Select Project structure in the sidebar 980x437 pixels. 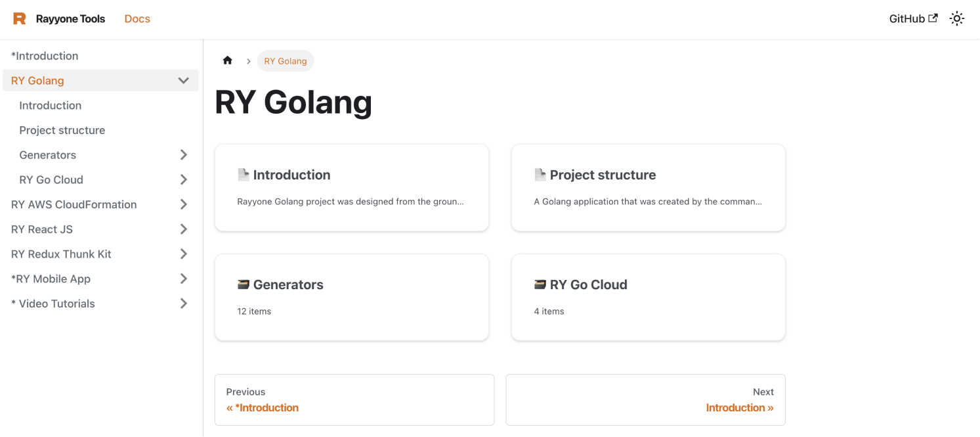[62, 130]
